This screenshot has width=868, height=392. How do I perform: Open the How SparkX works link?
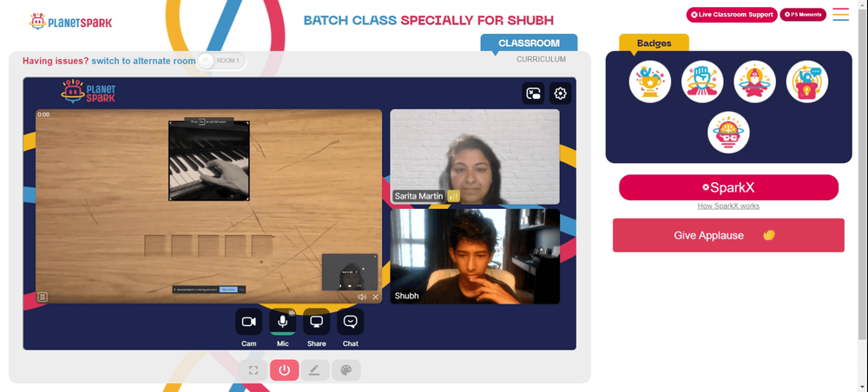click(728, 206)
